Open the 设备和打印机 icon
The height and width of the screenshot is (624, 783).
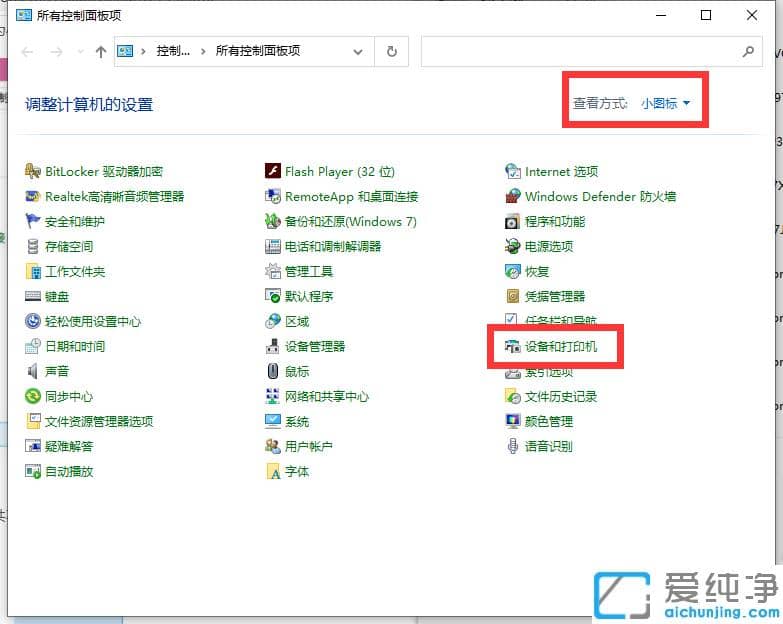[x=513, y=347]
